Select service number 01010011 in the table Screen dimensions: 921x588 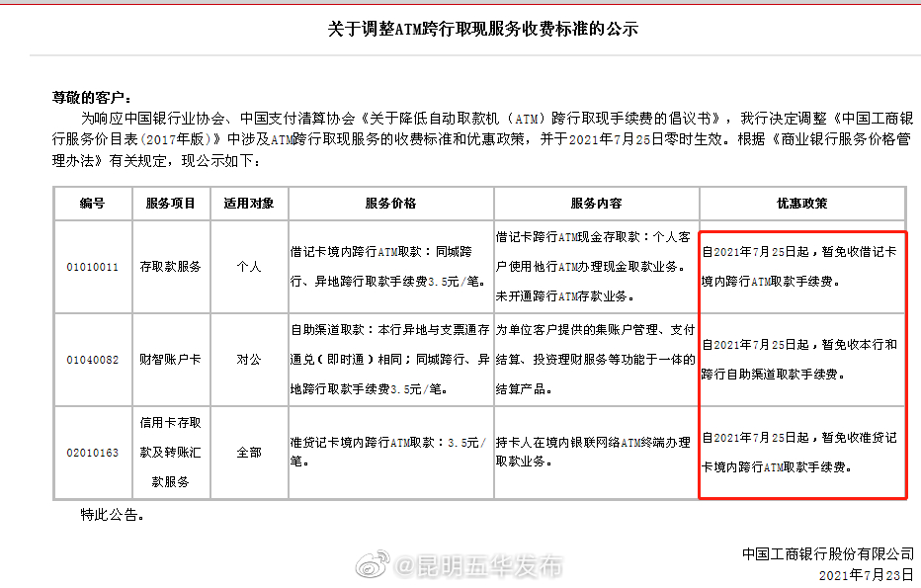click(x=92, y=267)
